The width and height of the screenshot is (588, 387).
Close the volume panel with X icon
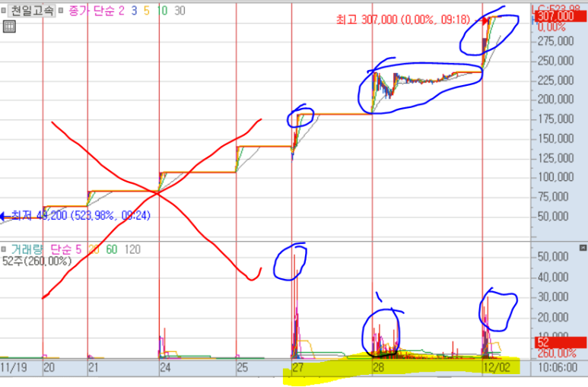click(583, 248)
